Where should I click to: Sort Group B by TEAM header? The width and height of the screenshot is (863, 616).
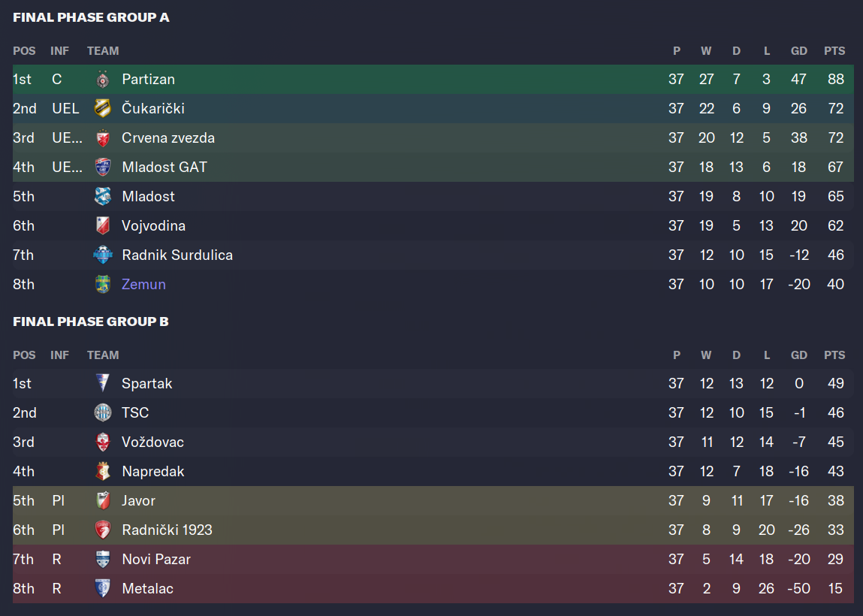tap(103, 355)
